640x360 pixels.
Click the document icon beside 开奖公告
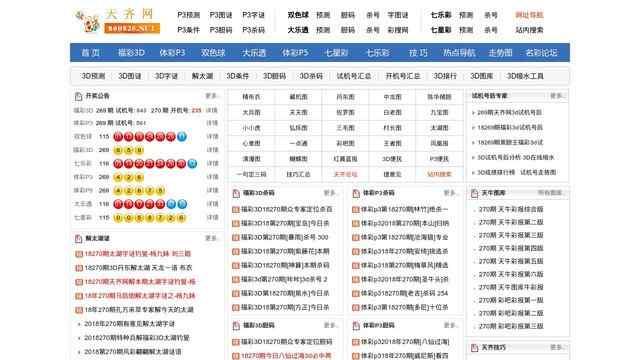click(x=78, y=96)
